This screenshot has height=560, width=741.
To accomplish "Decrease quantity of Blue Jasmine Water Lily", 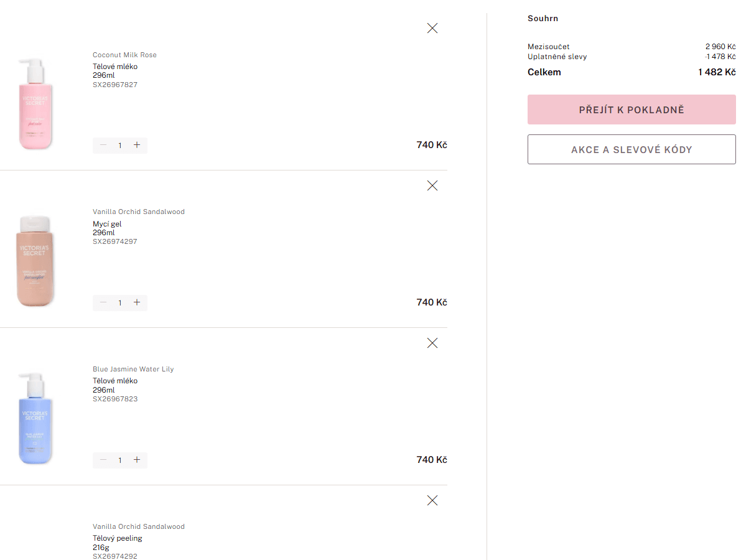I will tap(103, 460).
